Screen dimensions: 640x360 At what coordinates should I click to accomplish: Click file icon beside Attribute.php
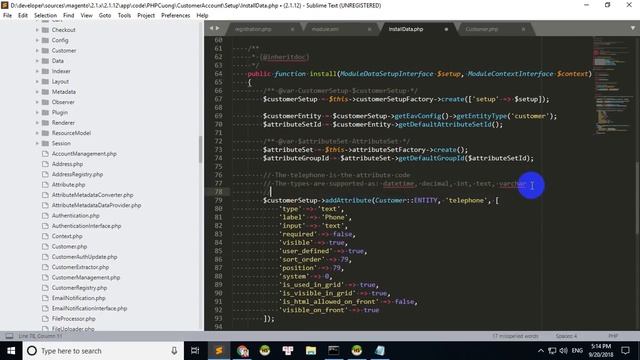pos(45,184)
